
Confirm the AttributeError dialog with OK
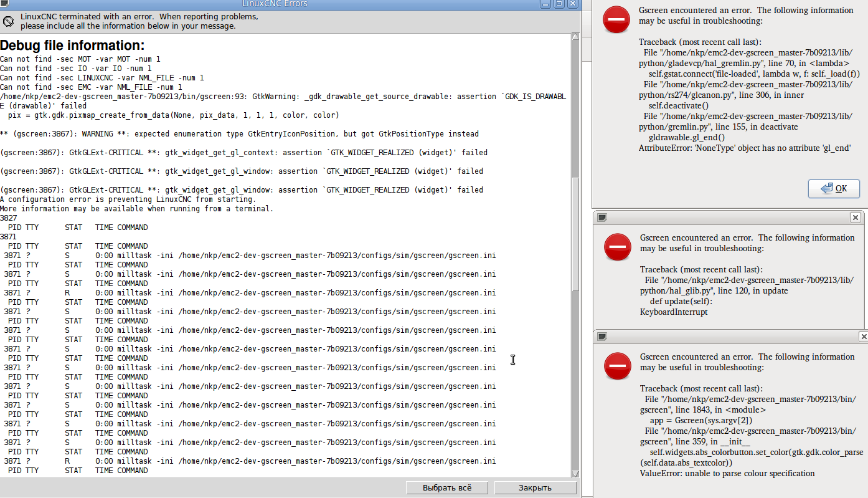[x=834, y=189]
